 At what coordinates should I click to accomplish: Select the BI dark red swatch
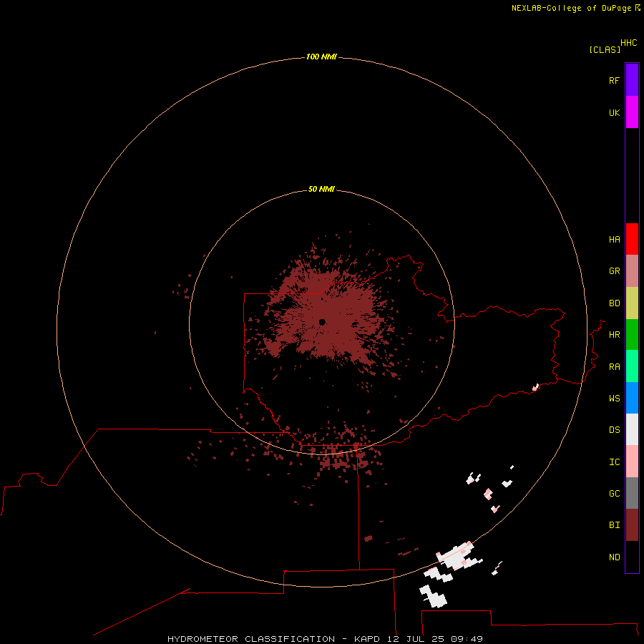tap(632, 525)
